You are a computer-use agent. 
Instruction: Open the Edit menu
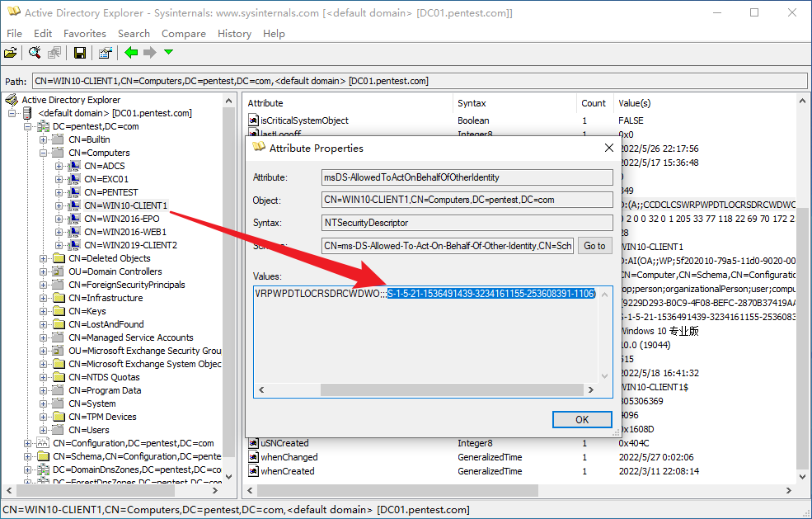point(43,34)
